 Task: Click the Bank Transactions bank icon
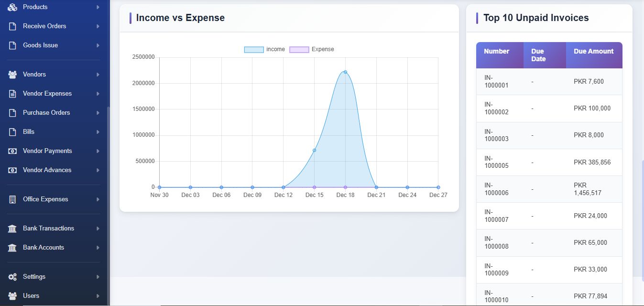[x=12, y=229]
